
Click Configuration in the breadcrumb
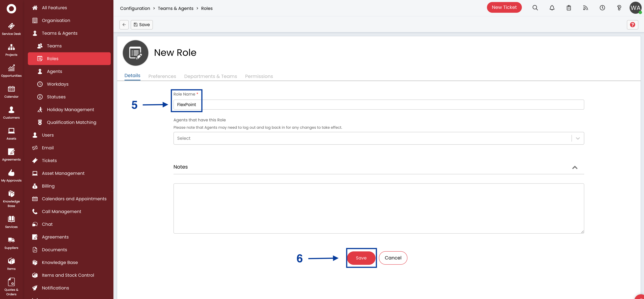(135, 8)
